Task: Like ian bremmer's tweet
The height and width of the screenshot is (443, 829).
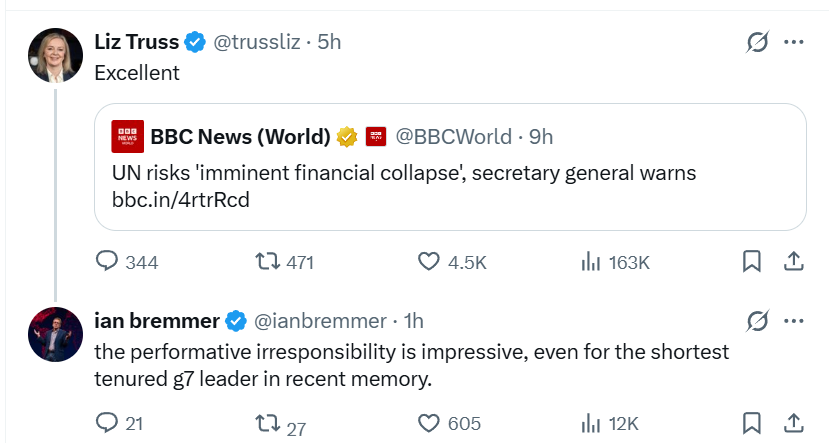Action: pyautogui.click(x=429, y=424)
